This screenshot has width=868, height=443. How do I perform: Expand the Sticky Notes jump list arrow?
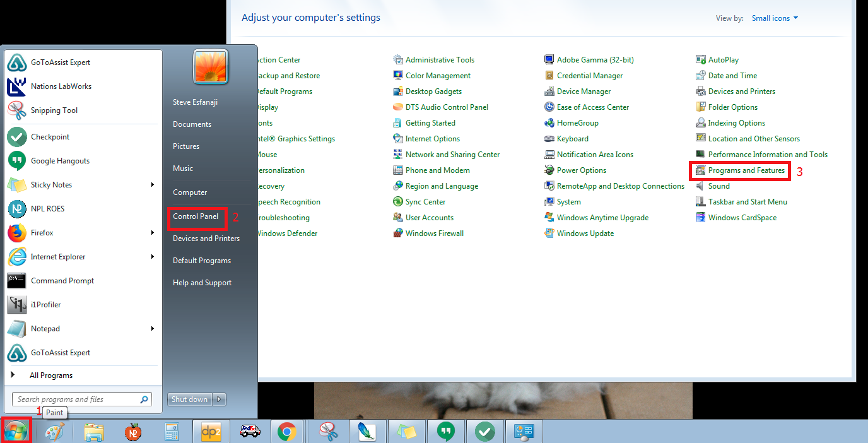click(153, 185)
